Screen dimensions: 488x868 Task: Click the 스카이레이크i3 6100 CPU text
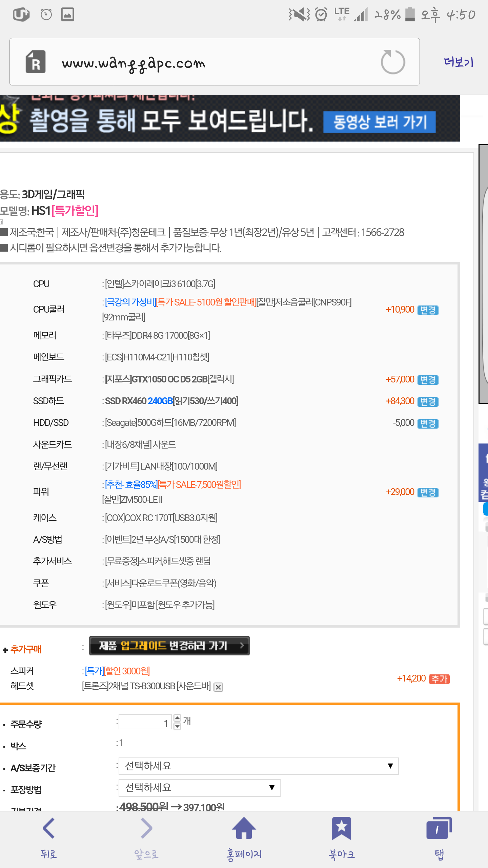click(160, 284)
